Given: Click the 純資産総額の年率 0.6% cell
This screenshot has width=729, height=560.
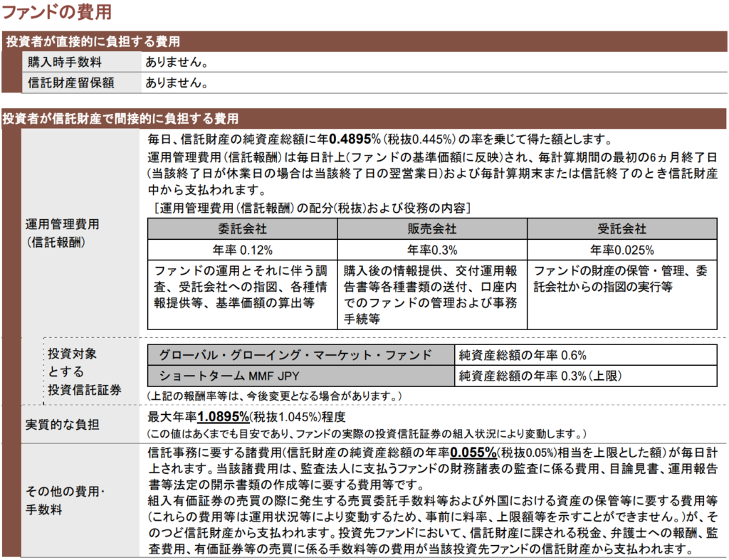Looking at the screenshot, I should click(x=523, y=355).
